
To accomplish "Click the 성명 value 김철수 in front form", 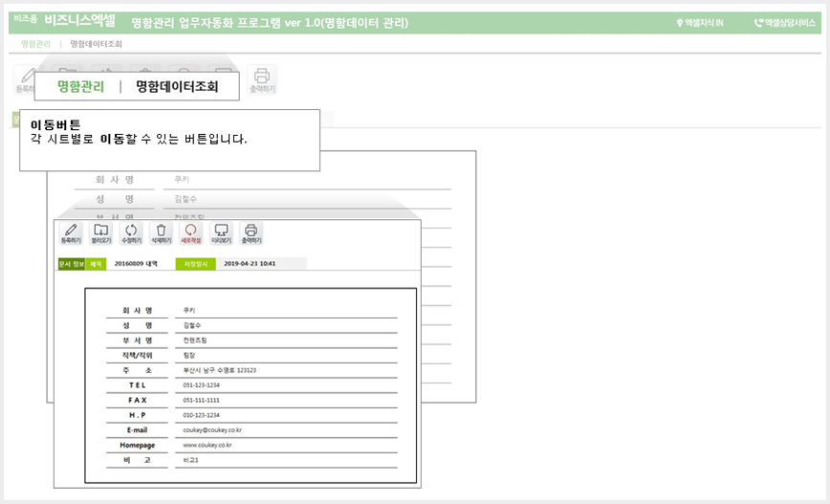I will point(191,325).
